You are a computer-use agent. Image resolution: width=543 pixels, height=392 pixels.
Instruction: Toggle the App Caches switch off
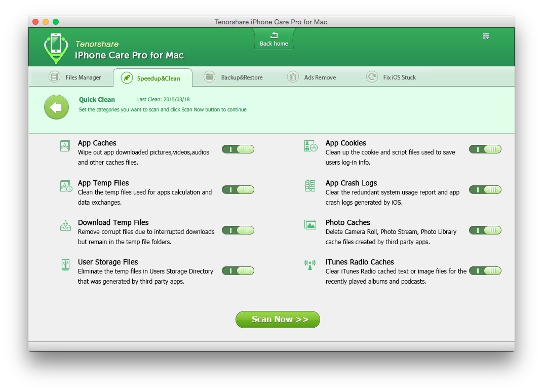click(238, 149)
